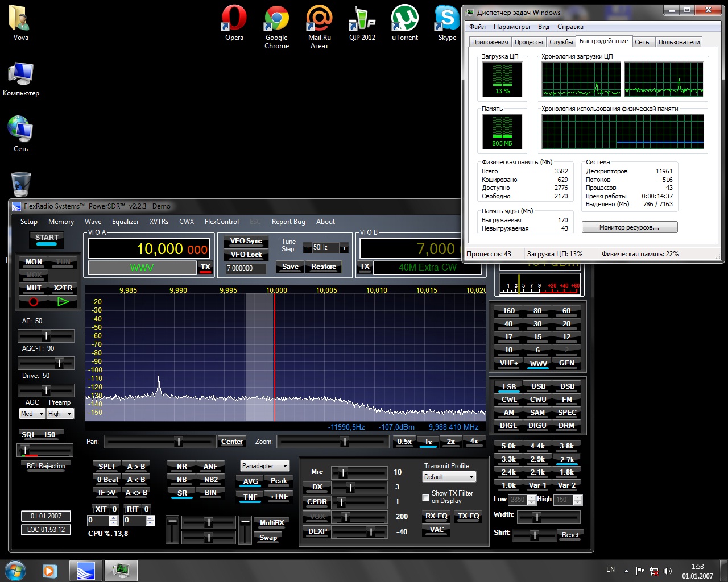This screenshot has height=582, width=728.
Task: Switch to Task Manager taskbar button
Action: (120, 570)
